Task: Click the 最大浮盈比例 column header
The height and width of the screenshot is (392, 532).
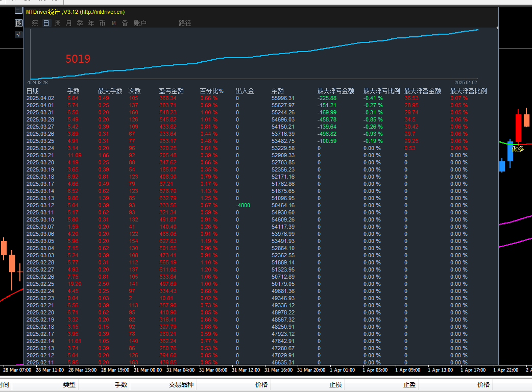Action: point(468,91)
